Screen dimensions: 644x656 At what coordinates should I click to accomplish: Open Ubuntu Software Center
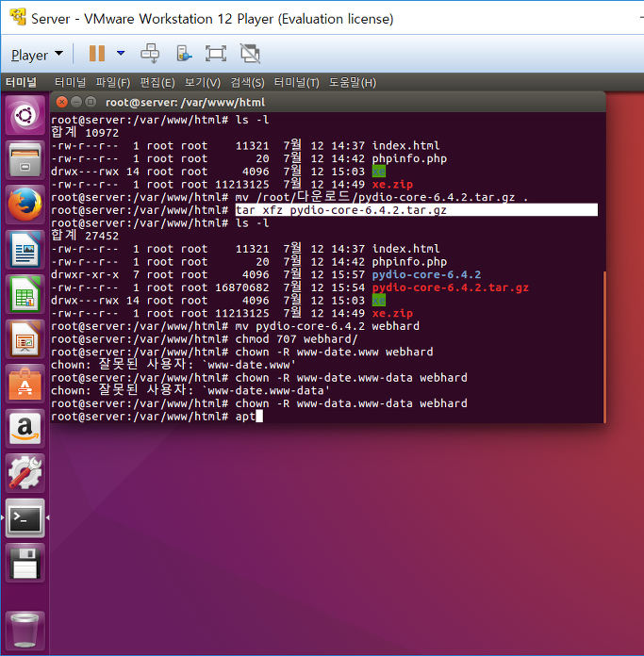coord(25,384)
